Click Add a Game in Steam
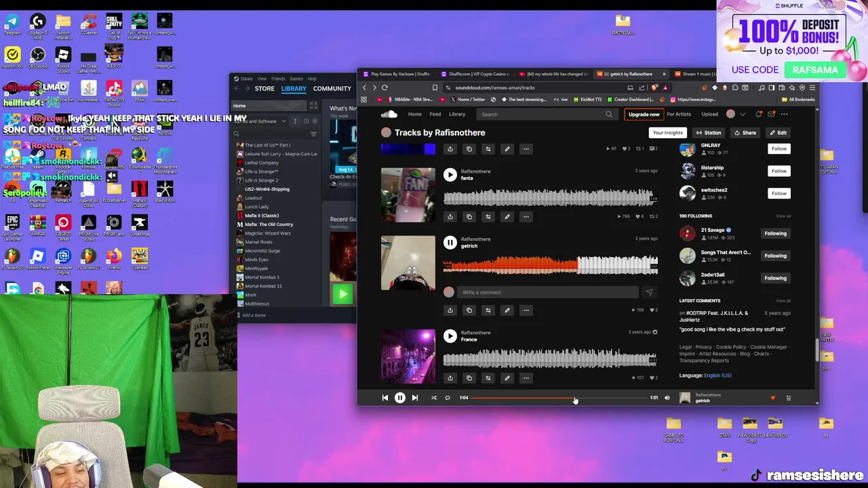The height and width of the screenshot is (488, 868). [x=251, y=315]
